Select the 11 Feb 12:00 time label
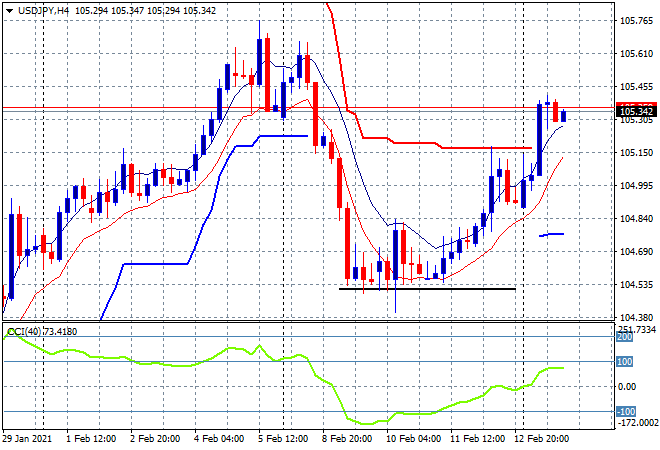 [x=477, y=439]
